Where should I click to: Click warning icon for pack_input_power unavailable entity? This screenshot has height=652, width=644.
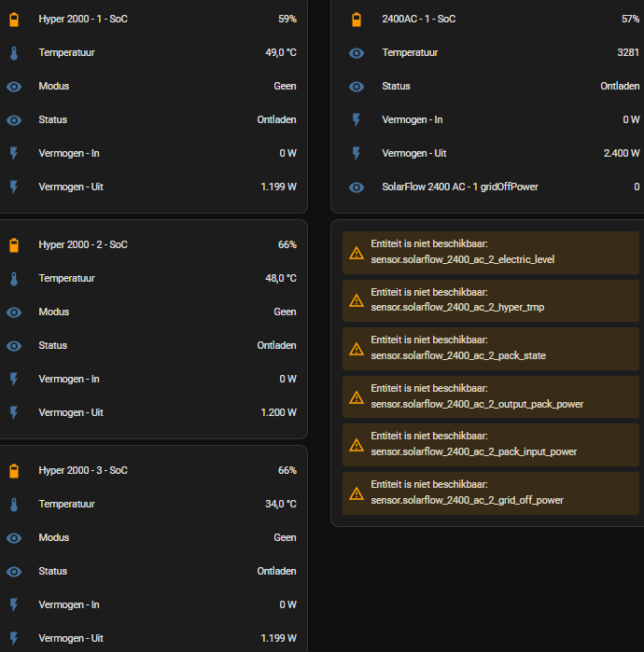point(357,445)
